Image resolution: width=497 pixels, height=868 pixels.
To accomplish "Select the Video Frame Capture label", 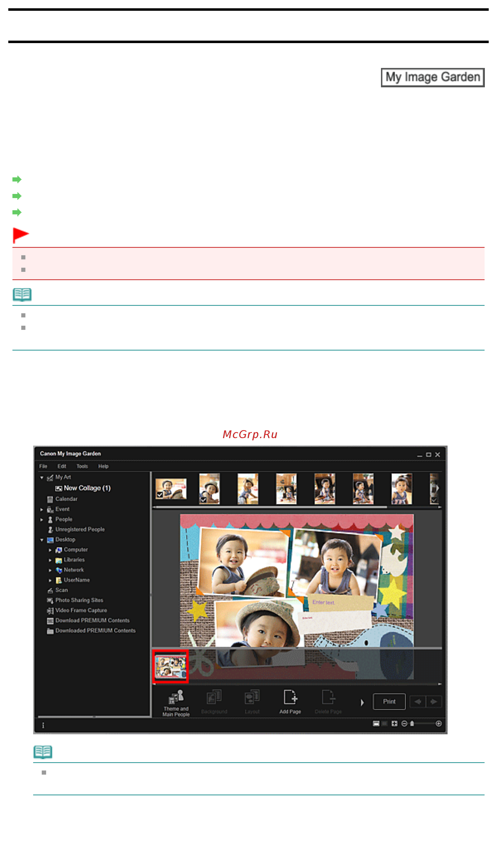I will pyautogui.click(x=81, y=611).
